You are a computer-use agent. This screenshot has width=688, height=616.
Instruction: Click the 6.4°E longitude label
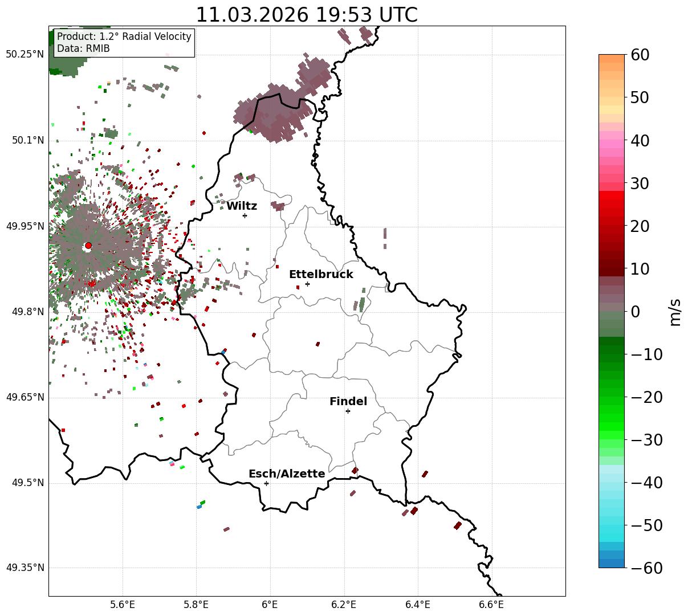tap(418, 605)
